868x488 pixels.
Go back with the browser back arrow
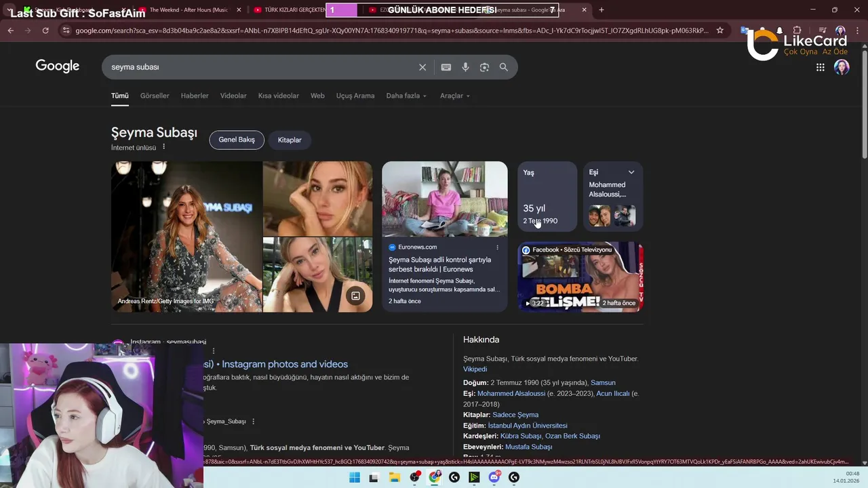tap(11, 30)
